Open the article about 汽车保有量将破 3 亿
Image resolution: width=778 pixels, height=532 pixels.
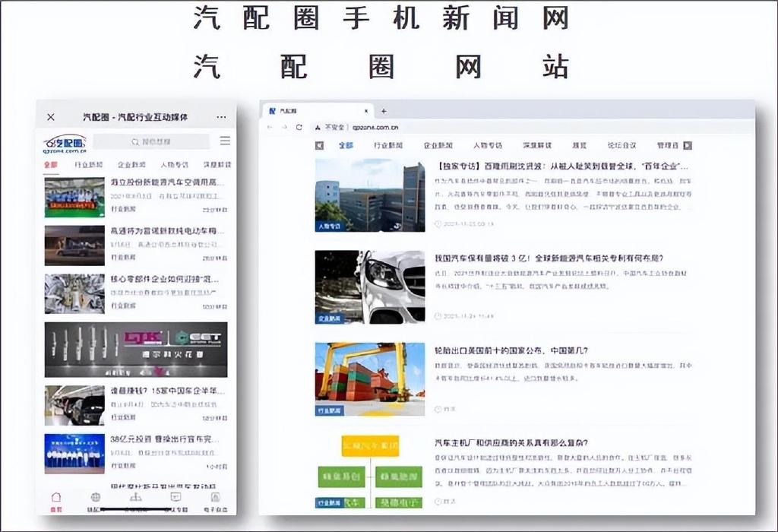[549, 258]
